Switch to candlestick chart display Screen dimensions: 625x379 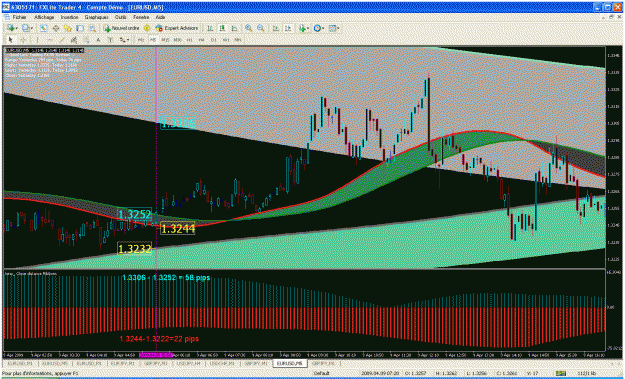click(x=222, y=28)
